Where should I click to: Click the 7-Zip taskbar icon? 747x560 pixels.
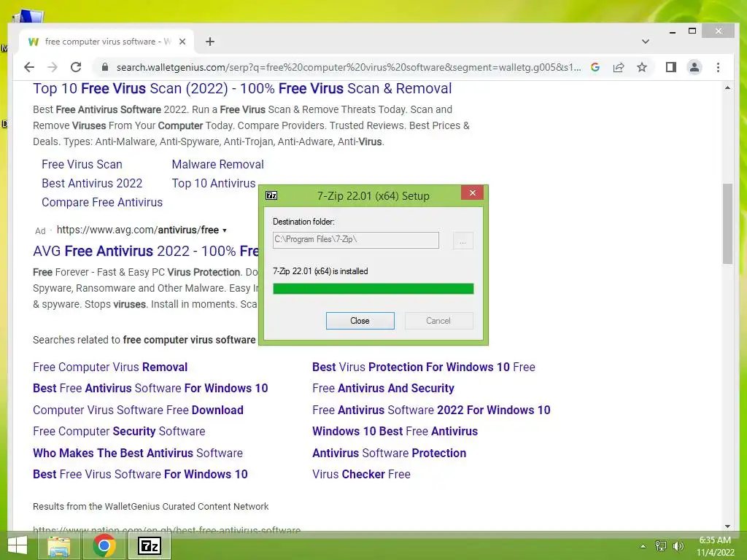point(150,545)
